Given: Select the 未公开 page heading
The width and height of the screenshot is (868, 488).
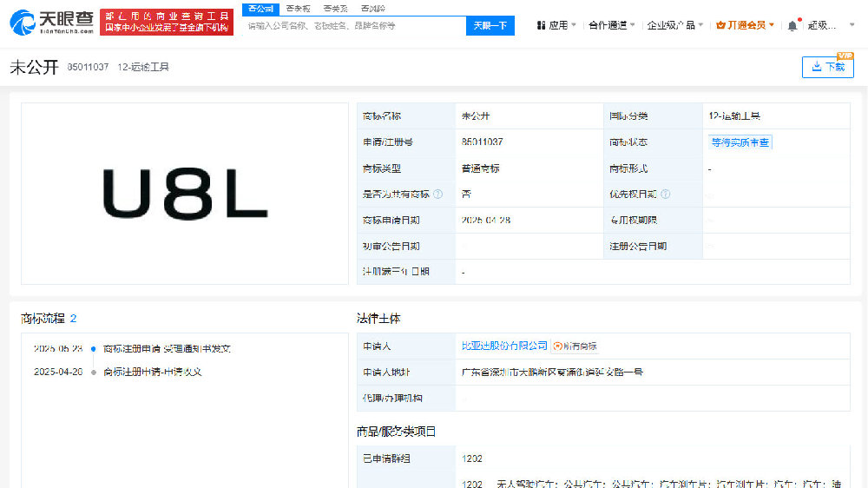Looking at the screenshot, I should tap(35, 67).
